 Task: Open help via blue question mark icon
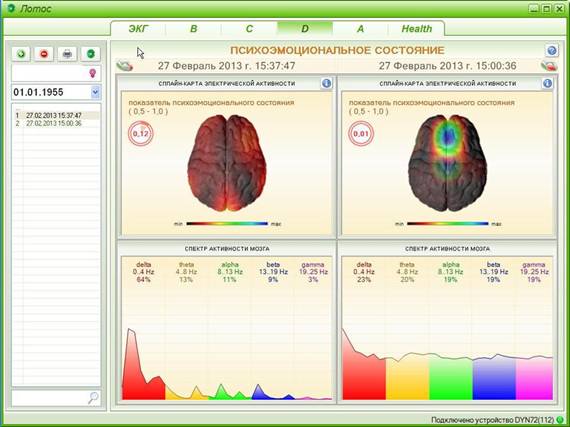[x=551, y=51]
